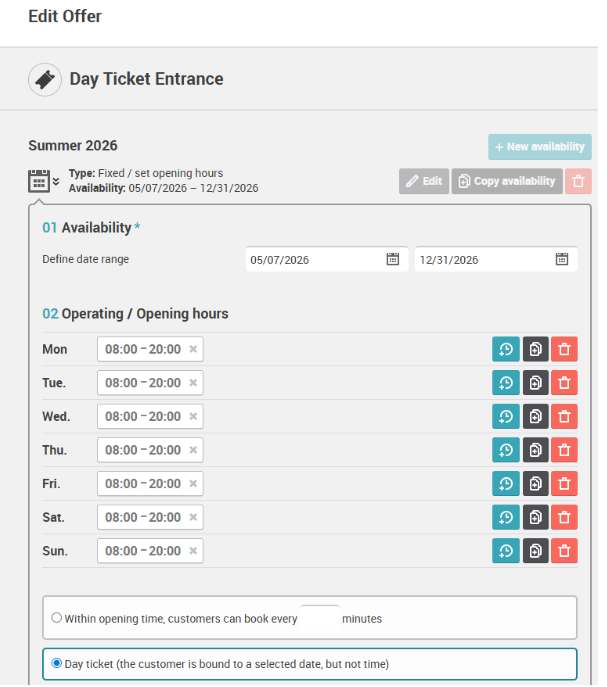Click the add-time clock icon for Mon
Image resolution: width=607 pixels, height=687 pixels.
point(505,349)
